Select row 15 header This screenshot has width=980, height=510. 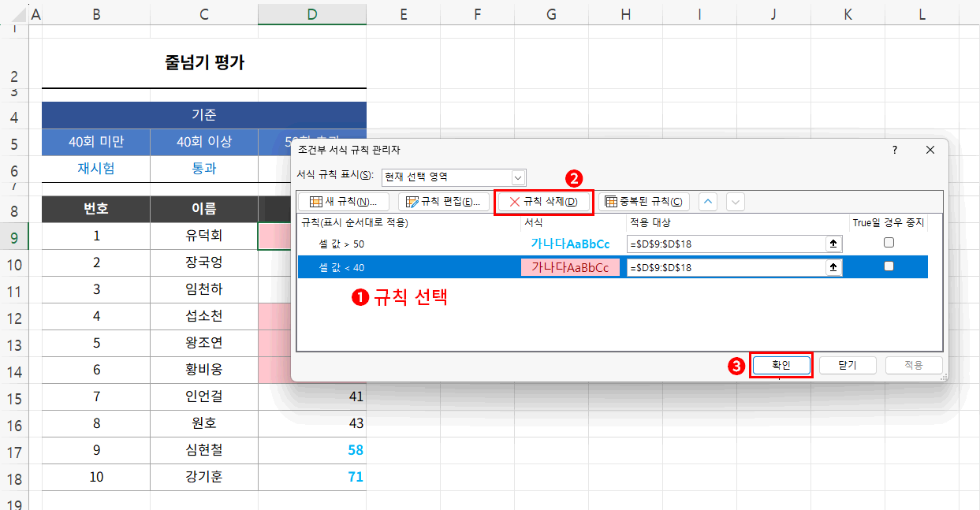point(14,397)
